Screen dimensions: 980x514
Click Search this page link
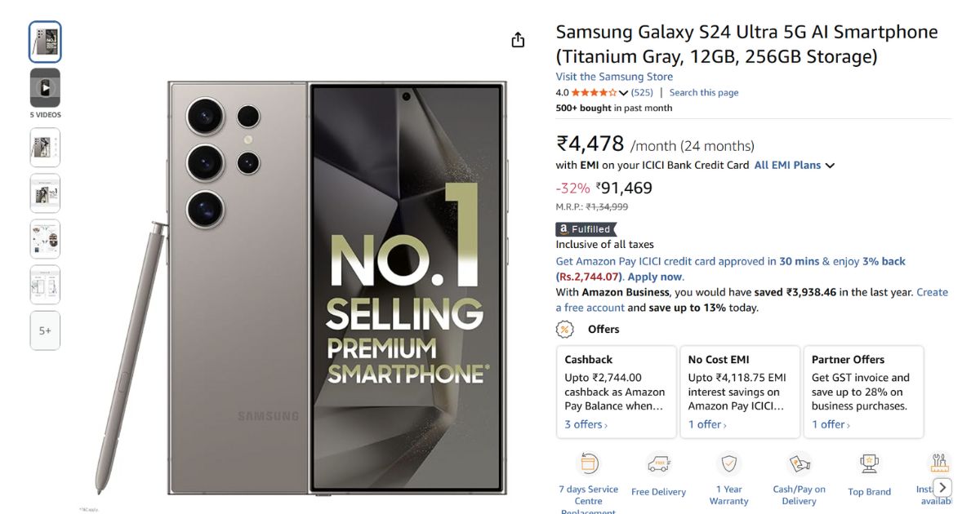pyautogui.click(x=703, y=93)
